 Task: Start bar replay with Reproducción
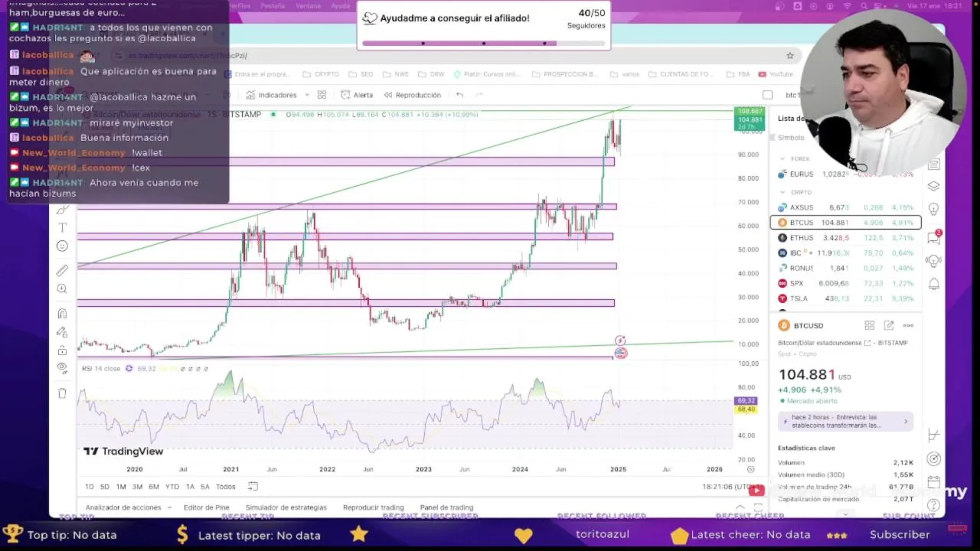[412, 95]
